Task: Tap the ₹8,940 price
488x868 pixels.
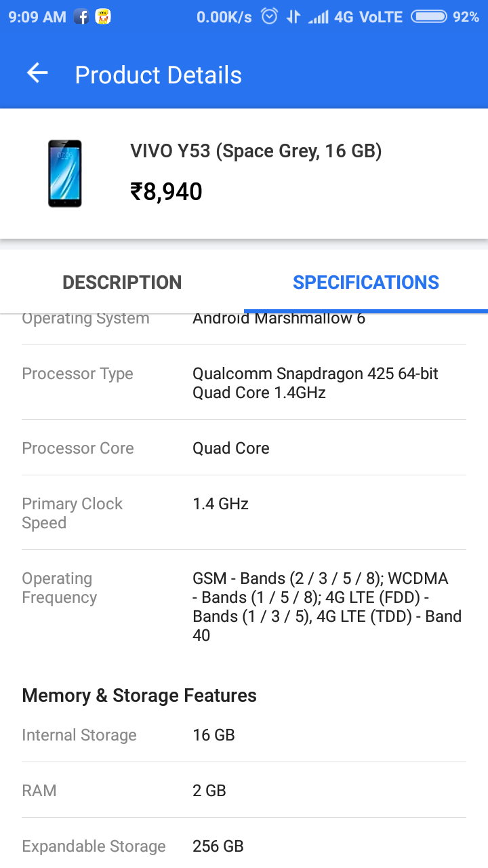Action: (166, 192)
